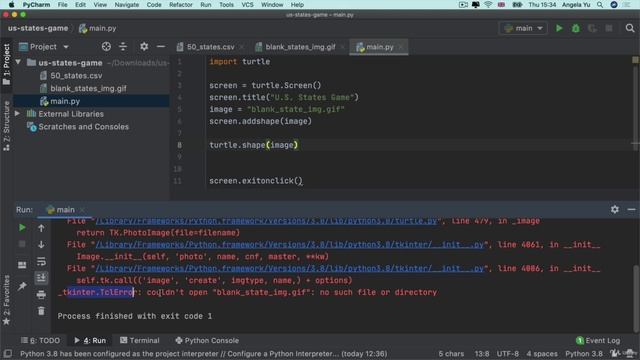Collapse the us-states-game folder
The image size is (640, 360).
(x=18, y=62)
